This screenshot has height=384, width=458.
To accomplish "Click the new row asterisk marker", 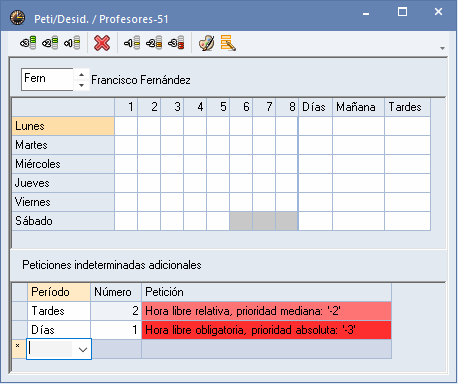I will tap(19, 349).
